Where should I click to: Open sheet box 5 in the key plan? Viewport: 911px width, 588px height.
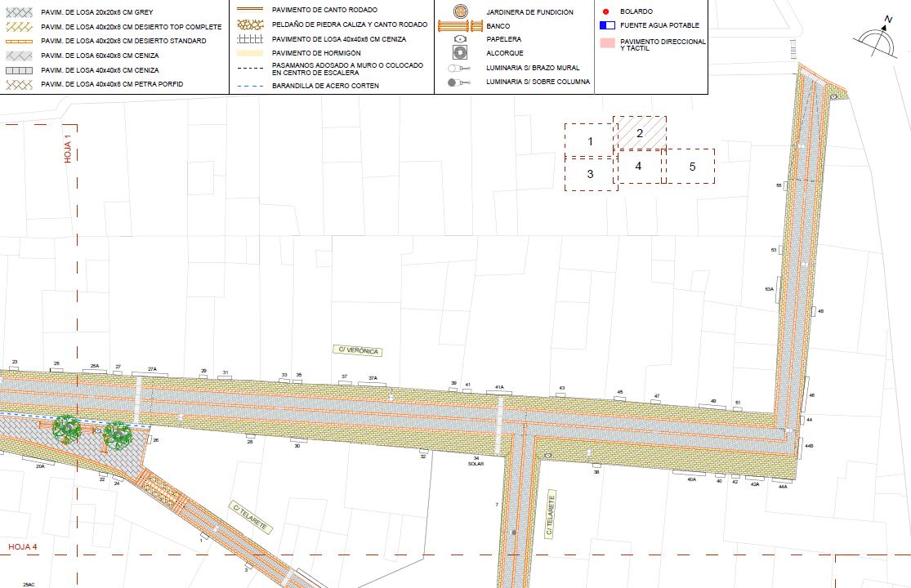click(692, 166)
